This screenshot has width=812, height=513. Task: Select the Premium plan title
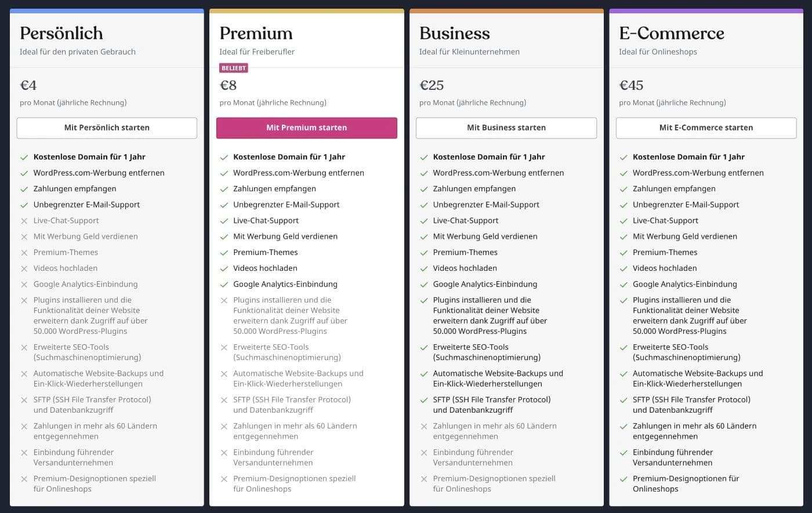point(256,33)
